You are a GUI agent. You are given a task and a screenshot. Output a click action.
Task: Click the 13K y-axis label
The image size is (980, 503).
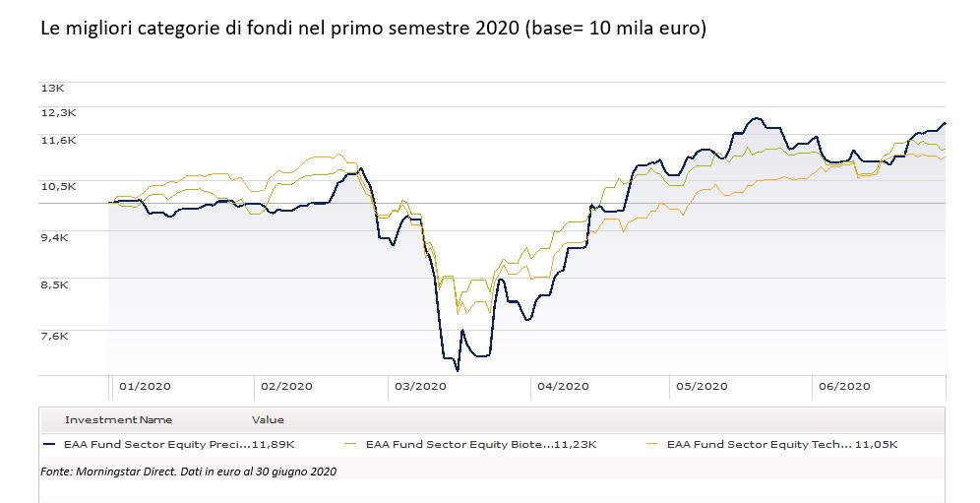click(52, 88)
